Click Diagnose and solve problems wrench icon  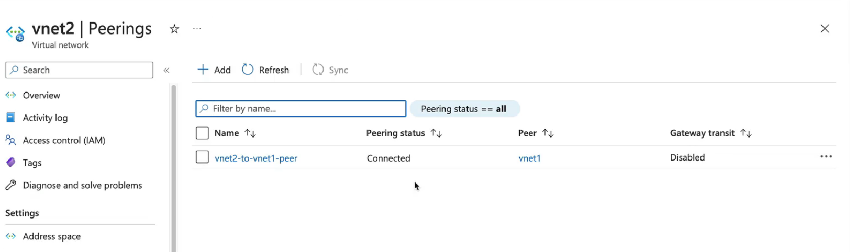pos(11,185)
